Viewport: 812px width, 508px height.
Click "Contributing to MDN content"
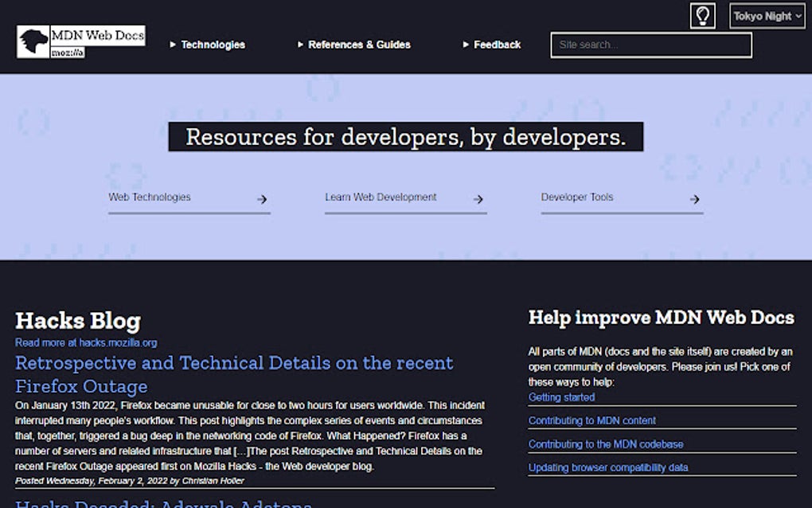click(592, 420)
